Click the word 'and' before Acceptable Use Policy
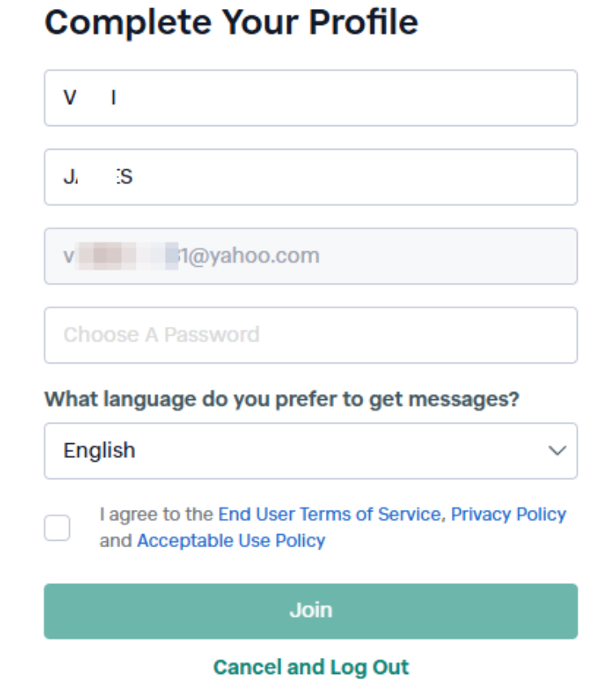 click(115, 541)
